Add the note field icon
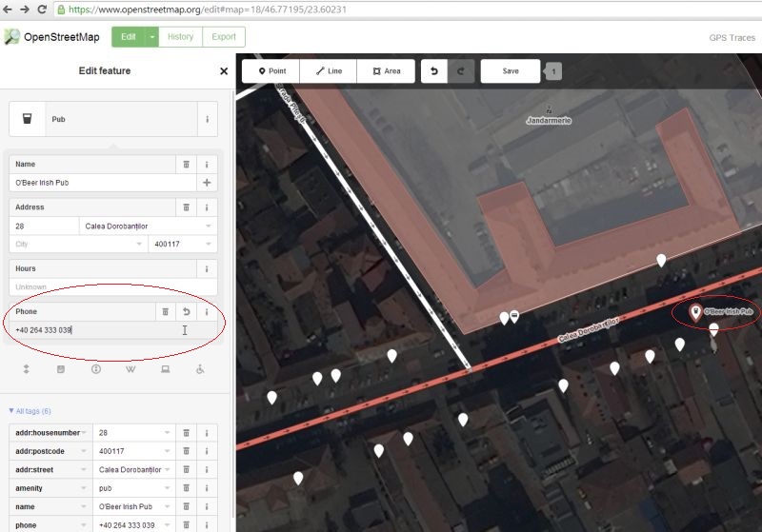This screenshot has height=532, width=762. coord(61,369)
